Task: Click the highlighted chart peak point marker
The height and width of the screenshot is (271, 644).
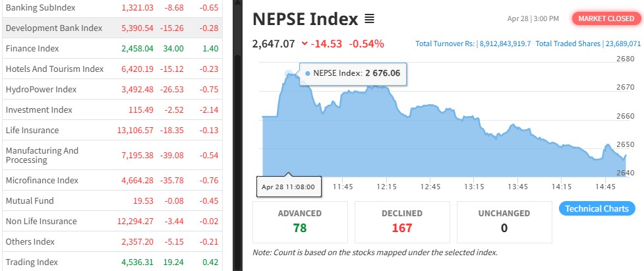Action: (x=288, y=74)
